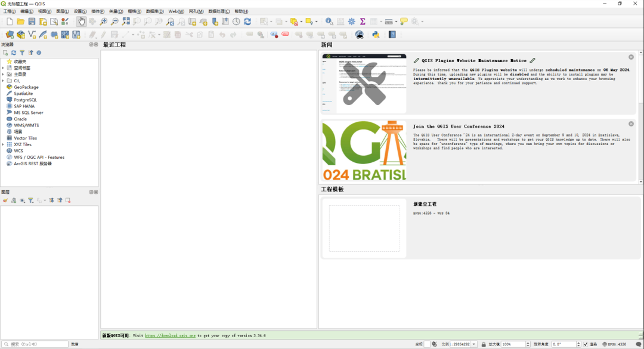
Task: Select the 新建空工程 template thumbnail
Action: click(x=364, y=228)
